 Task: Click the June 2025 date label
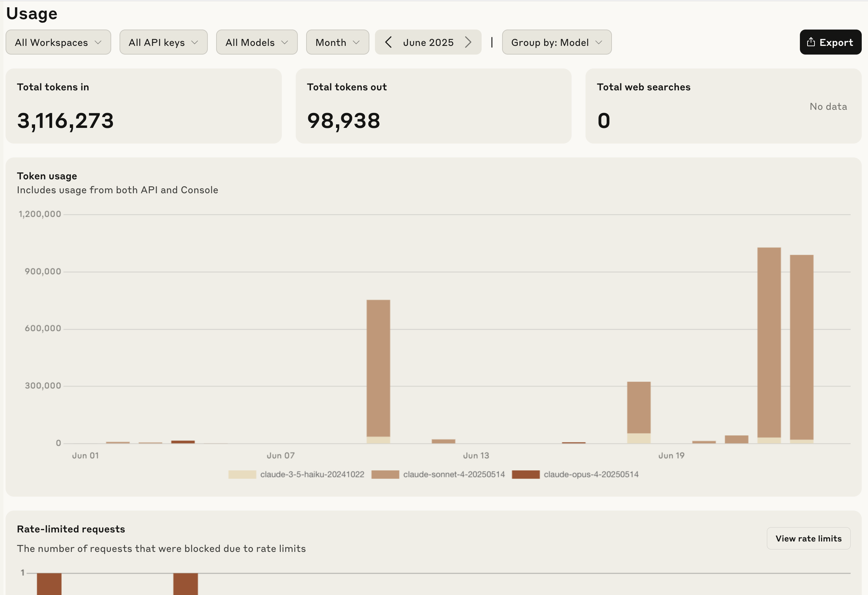[428, 42]
